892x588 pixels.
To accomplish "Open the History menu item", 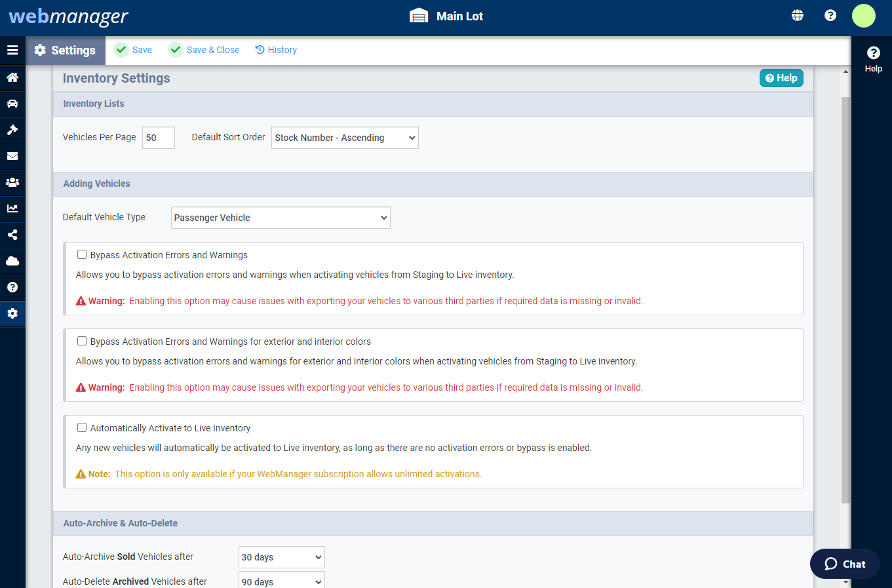I will [x=276, y=50].
